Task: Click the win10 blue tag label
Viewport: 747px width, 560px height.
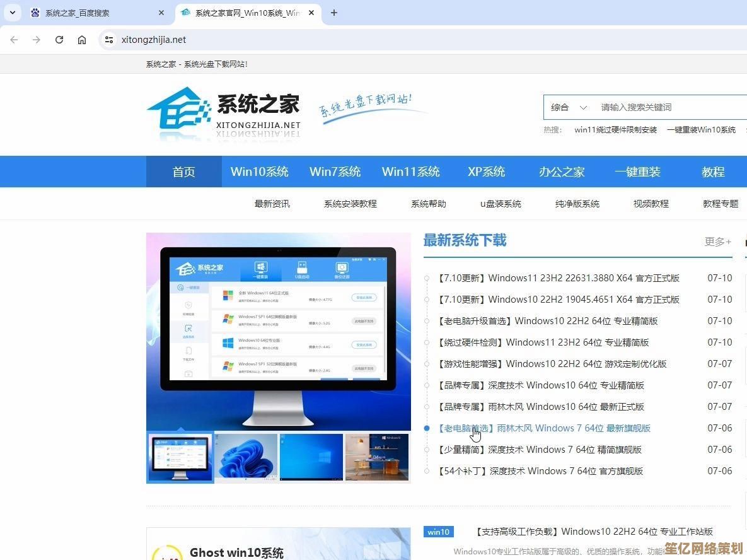Action: (x=438, y=532)
